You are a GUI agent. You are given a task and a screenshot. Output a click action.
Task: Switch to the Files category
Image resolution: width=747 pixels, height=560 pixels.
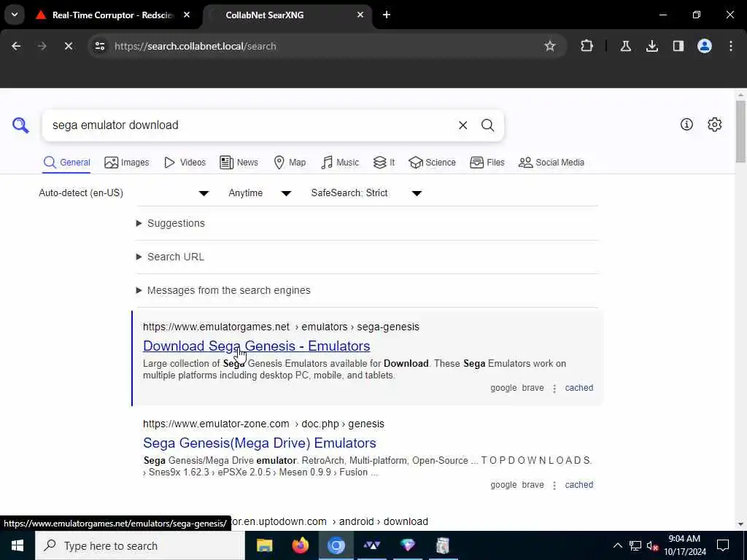[487, 163]
